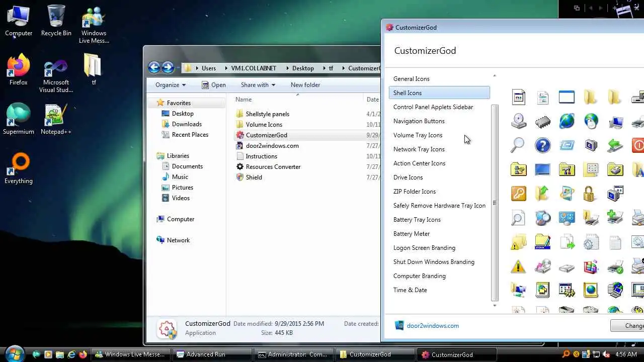Viewport: 644px width, 362px height.
Task: Click Open button in Explorer toolbar
Action: point(213,85)
